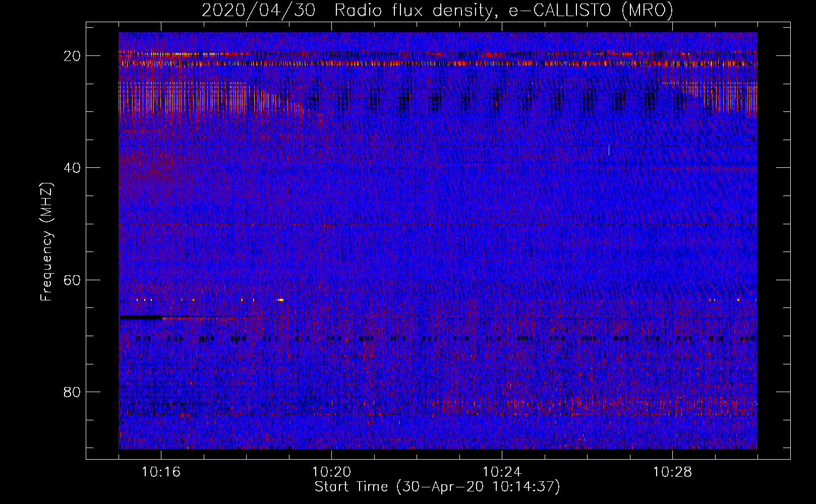Click the 60 MHz y-axis tick label
Screen dimensions: 816x504
point(72,280)
